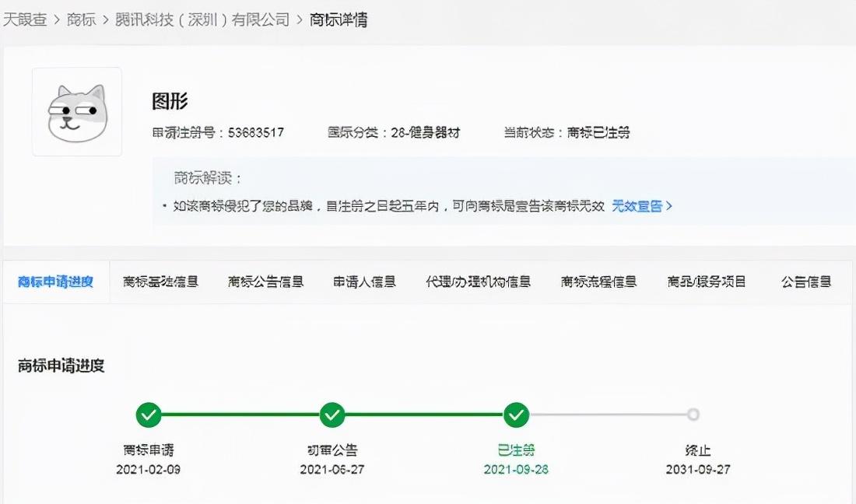The image size is (856, 504).
Task: Click the breadcrumb chevron before 商标详情
Action: (x=298, y=19)
